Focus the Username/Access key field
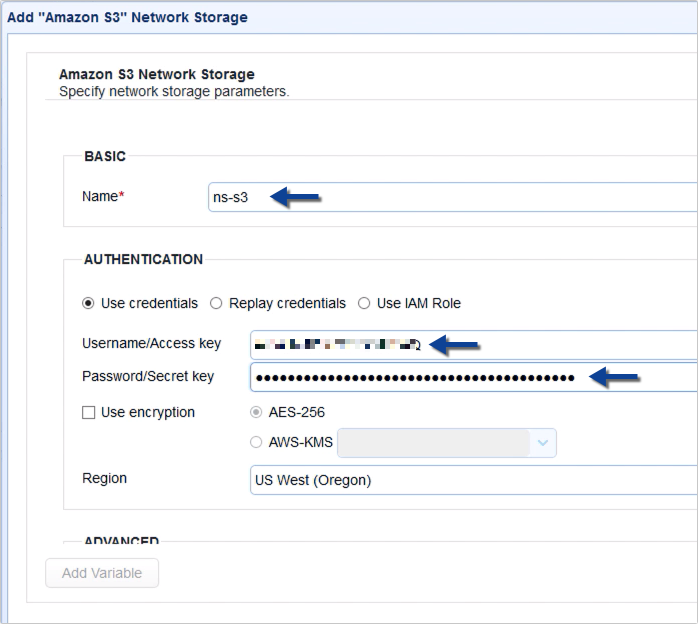698x624 pixels. pyautogui.click(x=474, y=344)
